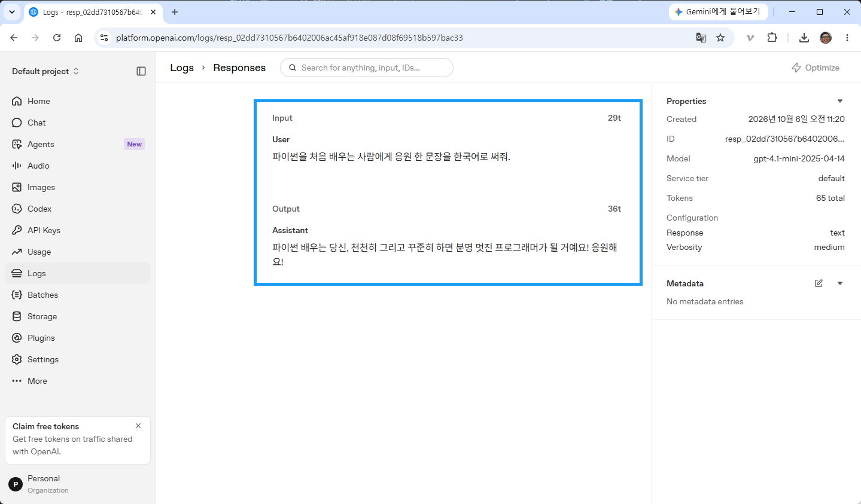861x504 pixels.
Task: Click the Storage database icon
Action: coord(17,316)
